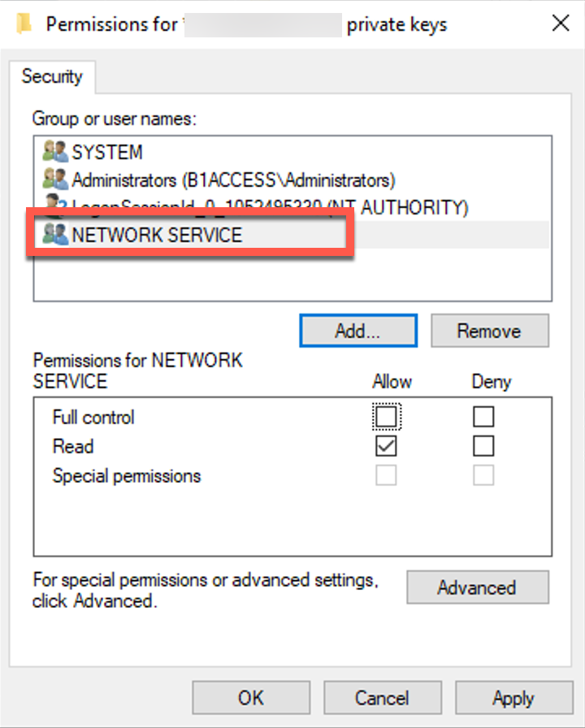Click Apply to save permissions
585x728 pixels.
[514, 697]
